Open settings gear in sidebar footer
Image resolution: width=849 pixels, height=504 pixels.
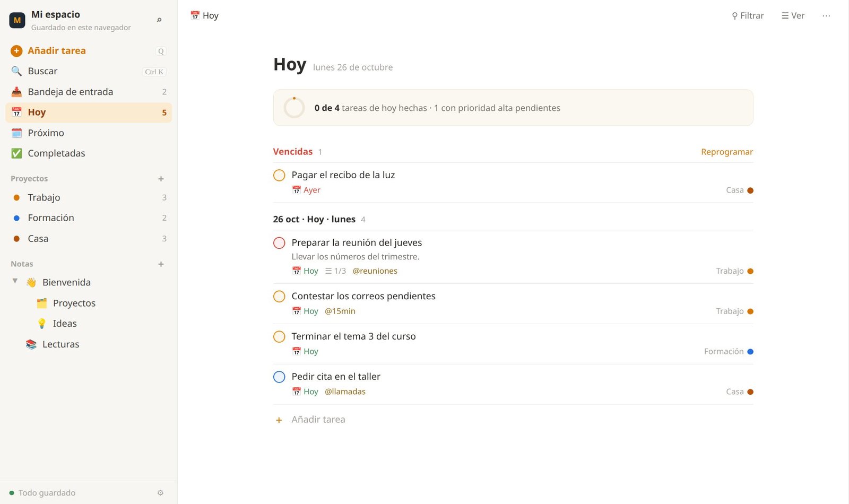coord(160,493)
